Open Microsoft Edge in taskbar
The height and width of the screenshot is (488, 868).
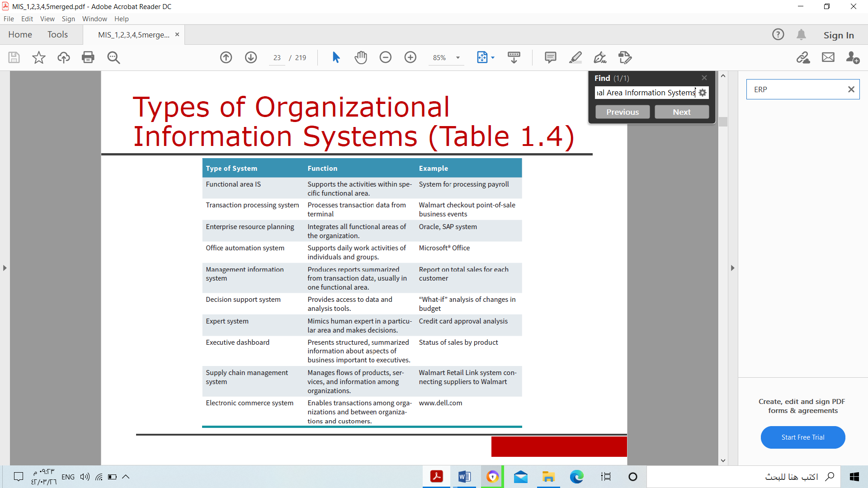tap(576, 477)
